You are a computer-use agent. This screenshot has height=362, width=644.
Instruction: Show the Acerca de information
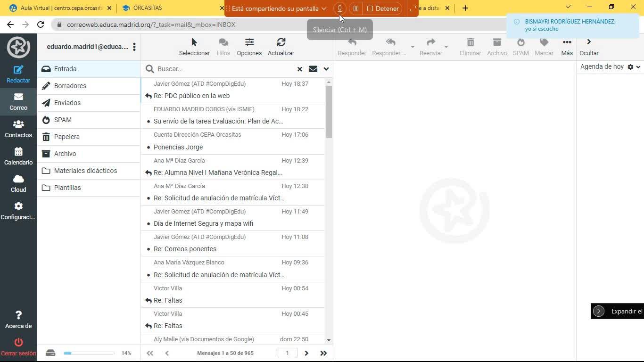click(18, 320)
